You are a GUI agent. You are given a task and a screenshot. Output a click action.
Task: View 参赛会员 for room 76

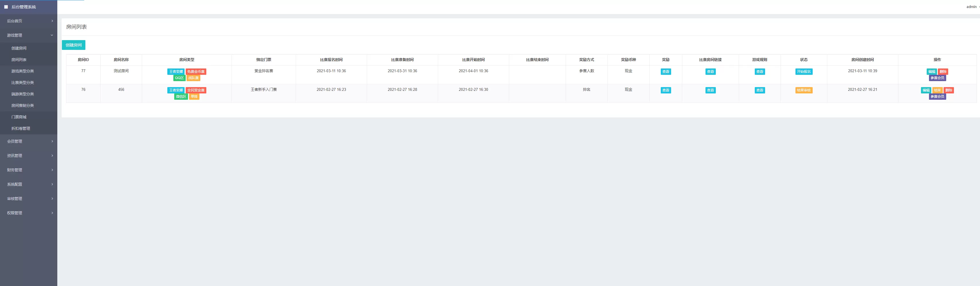pos(937,97)
